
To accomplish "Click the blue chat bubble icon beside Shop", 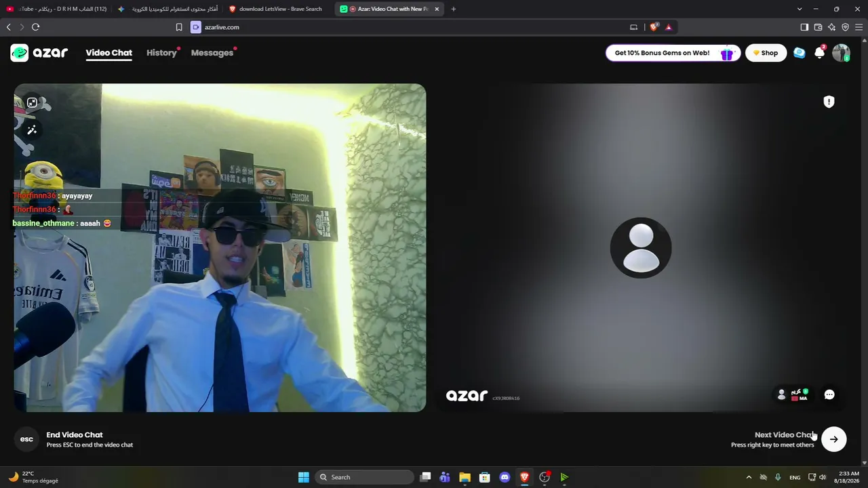I will pyautogui.click(x=800, y=53).
